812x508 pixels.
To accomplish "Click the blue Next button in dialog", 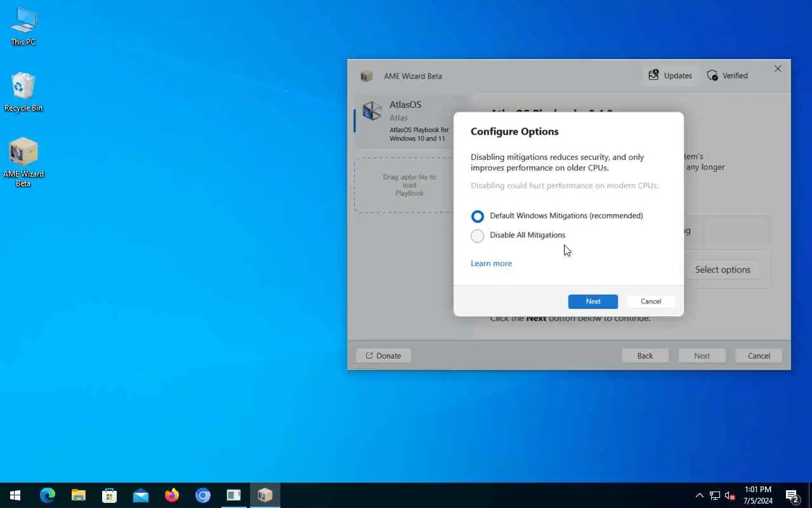I will (593, 302).
